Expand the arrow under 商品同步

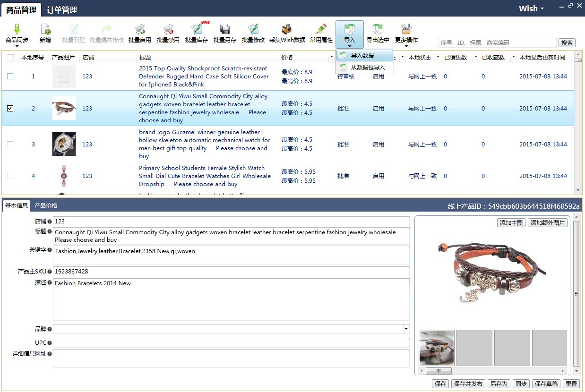17,46
